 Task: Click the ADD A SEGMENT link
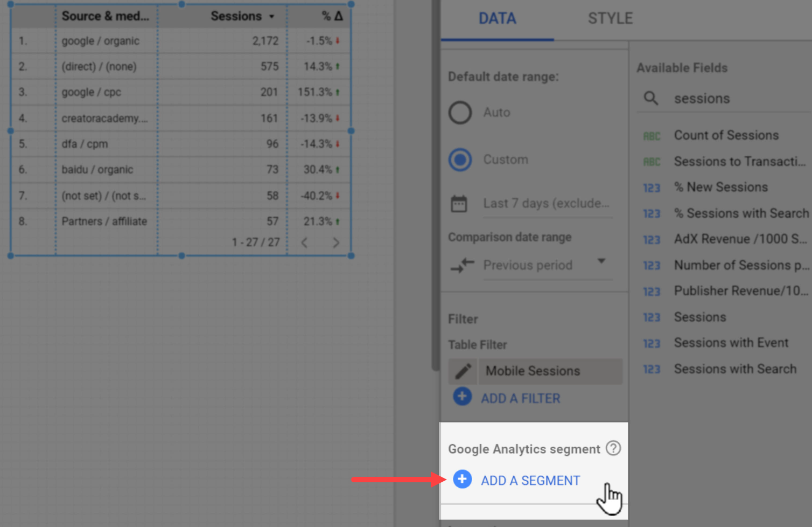coord(530,480)
